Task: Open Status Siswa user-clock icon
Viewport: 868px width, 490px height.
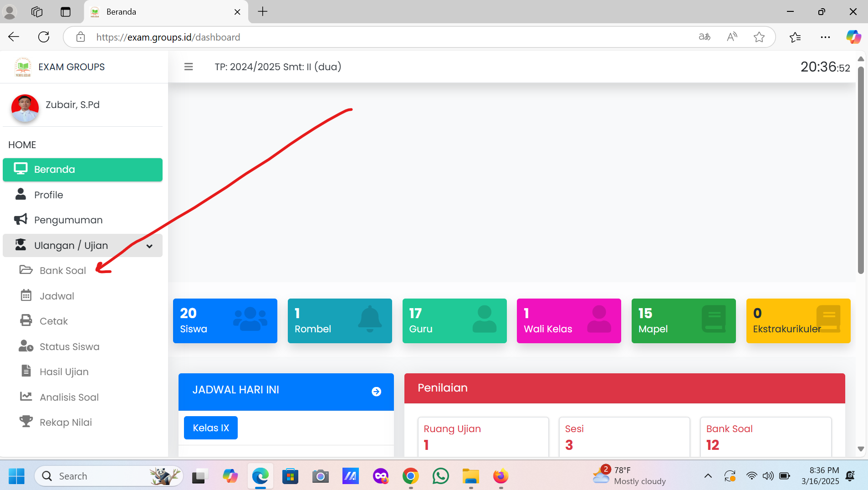Action: [26, 346]
